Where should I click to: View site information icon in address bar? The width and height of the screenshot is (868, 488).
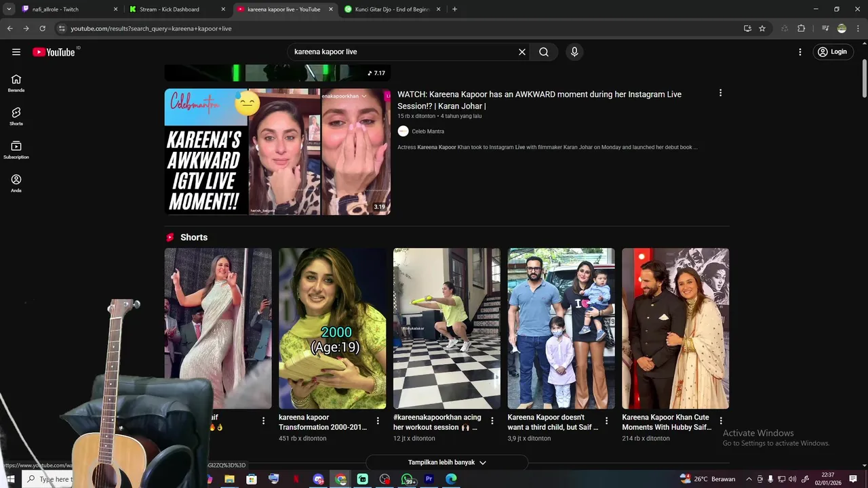(x=62, y=28)
